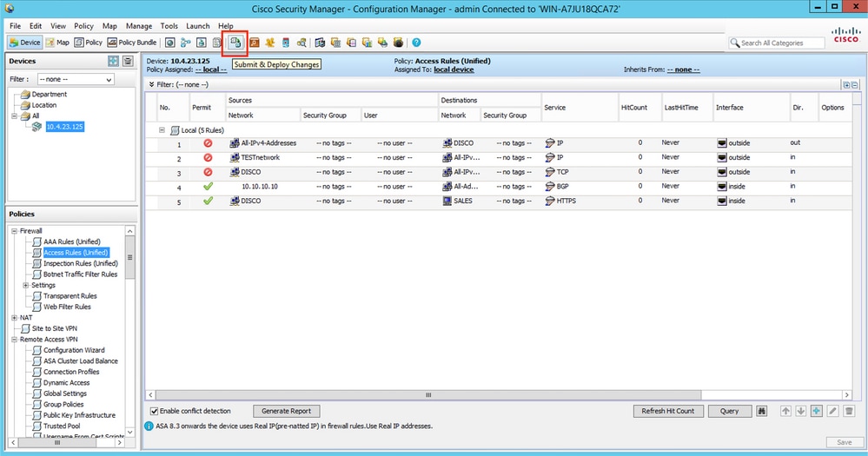Click the binoculars find icon beside Query

tap(762, 411)
